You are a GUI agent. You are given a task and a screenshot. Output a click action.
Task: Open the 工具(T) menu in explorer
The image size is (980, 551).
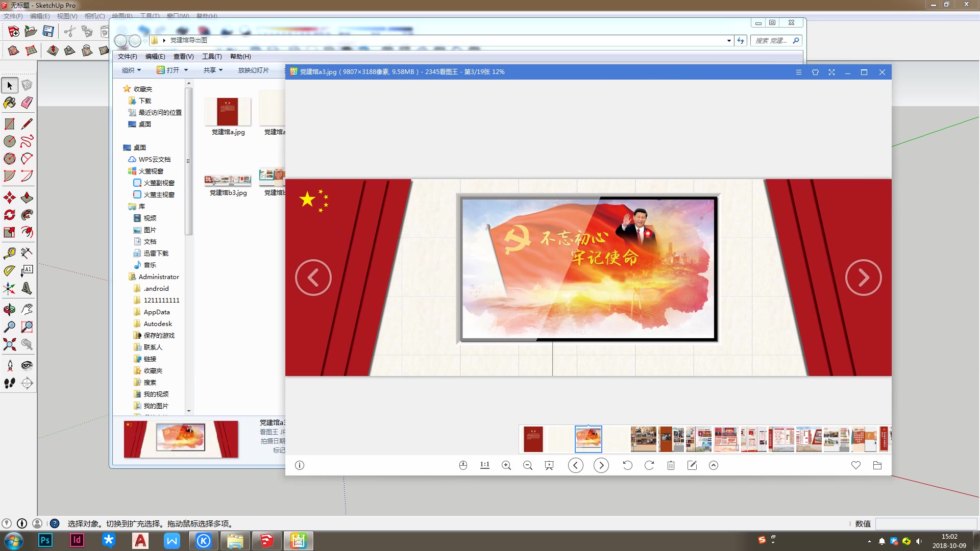(212, 57)
